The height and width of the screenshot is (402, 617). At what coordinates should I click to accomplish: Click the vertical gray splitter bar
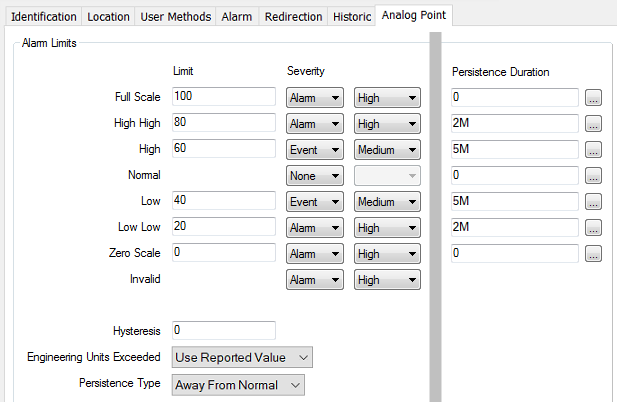pos(435,220)
